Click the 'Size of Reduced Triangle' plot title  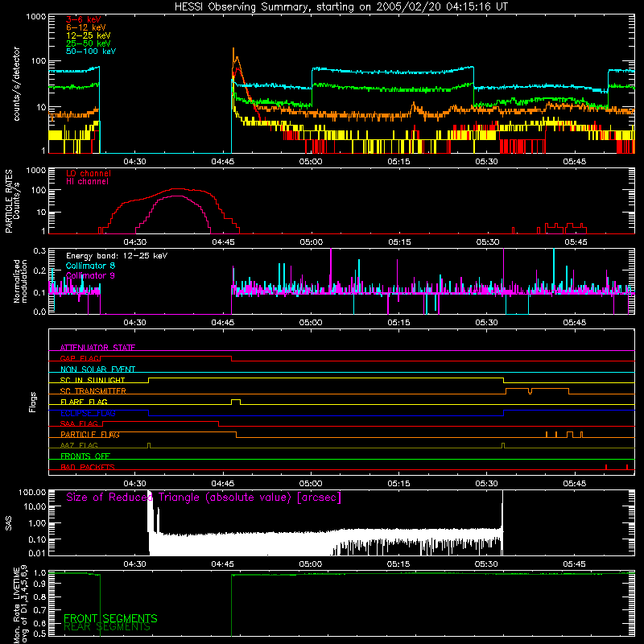[x=204, y=497]
